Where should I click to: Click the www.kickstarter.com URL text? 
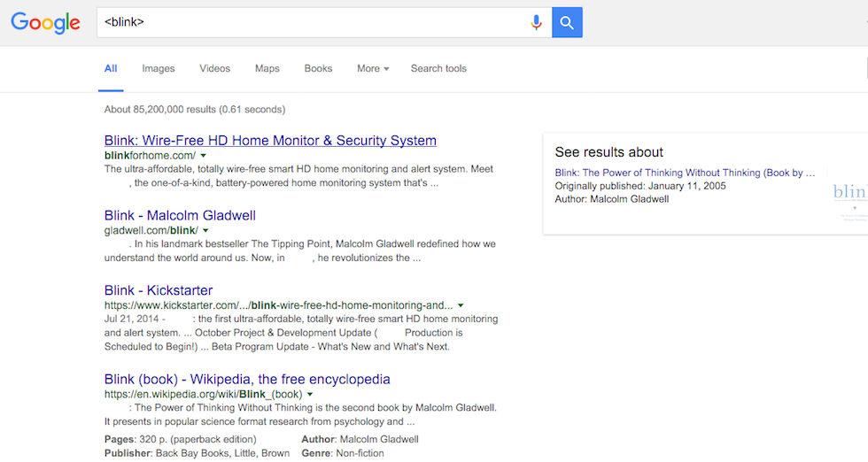coord(278,305)
